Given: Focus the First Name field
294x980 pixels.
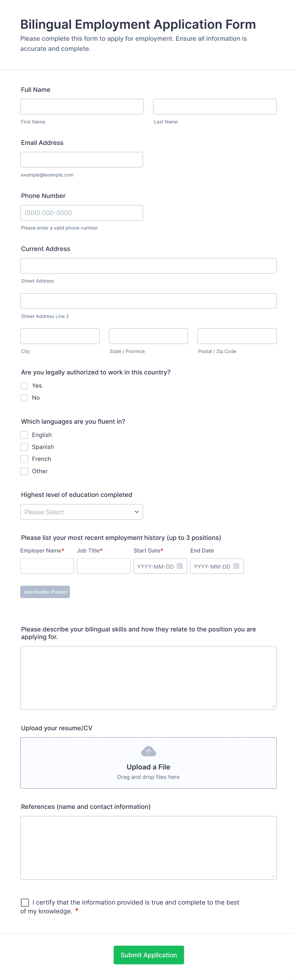Looking at the screenshot, I should point(82,106).
